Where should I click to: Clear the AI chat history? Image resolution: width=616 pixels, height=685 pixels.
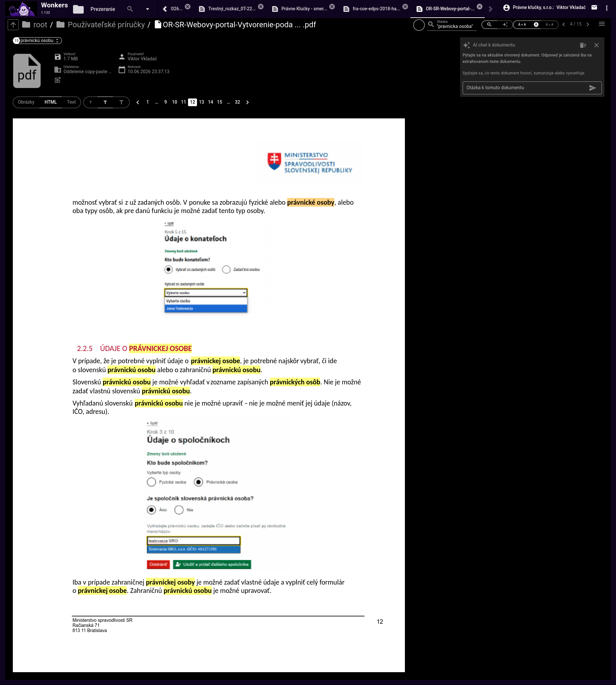583,45
